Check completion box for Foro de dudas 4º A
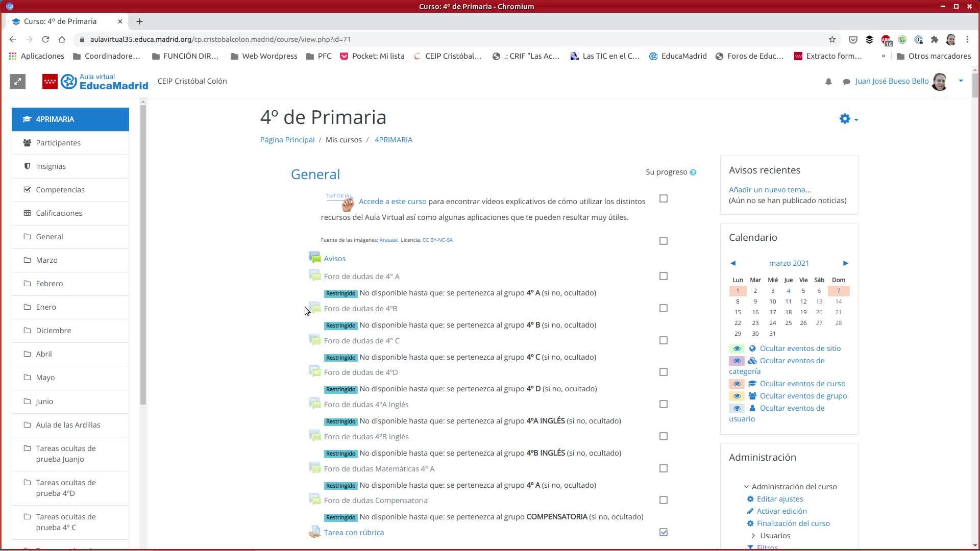Viewport: 980px width, 551px height. click(663, 276)
